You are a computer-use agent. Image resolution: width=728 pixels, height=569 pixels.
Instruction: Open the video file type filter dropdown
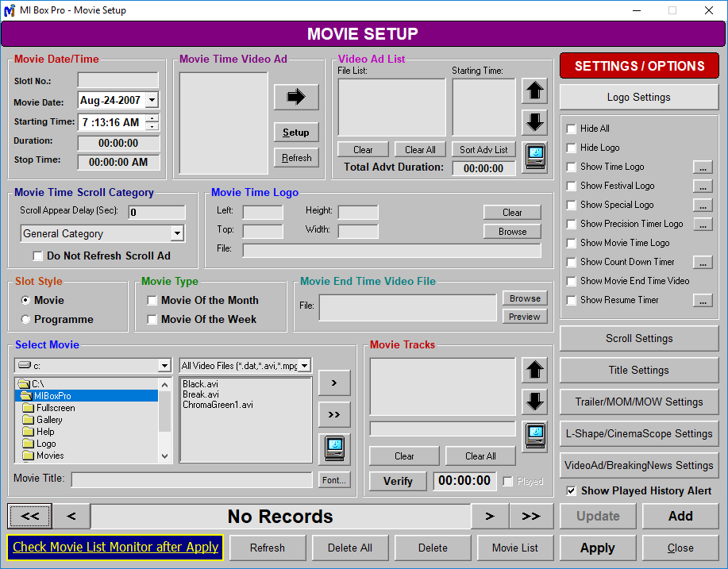click(304, 366)
